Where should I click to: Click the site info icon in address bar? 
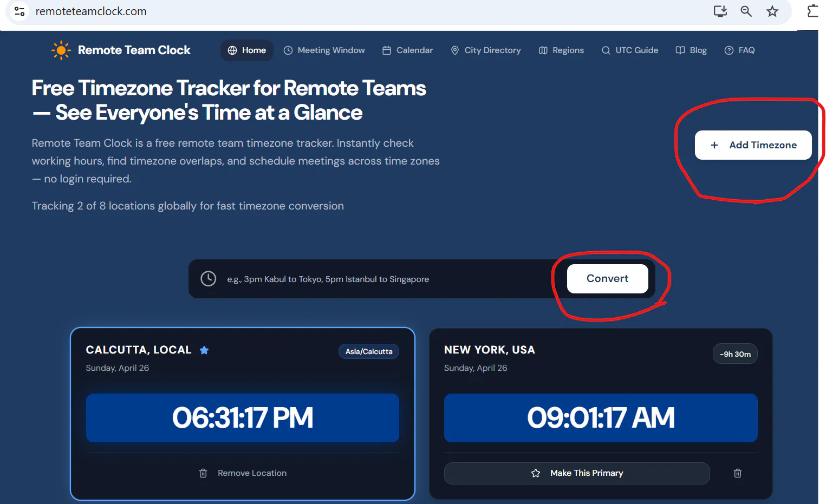pos(19,11)
